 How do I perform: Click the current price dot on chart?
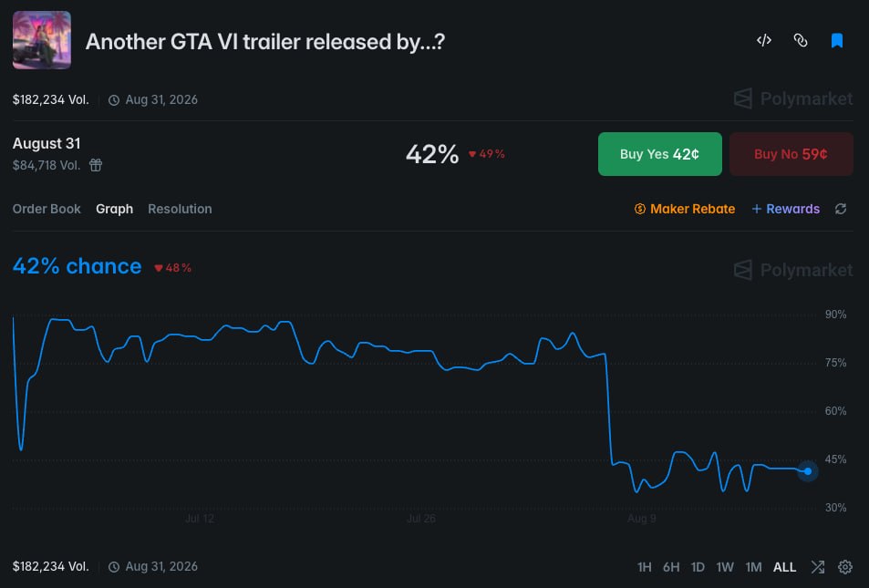(x=808, y=471)
